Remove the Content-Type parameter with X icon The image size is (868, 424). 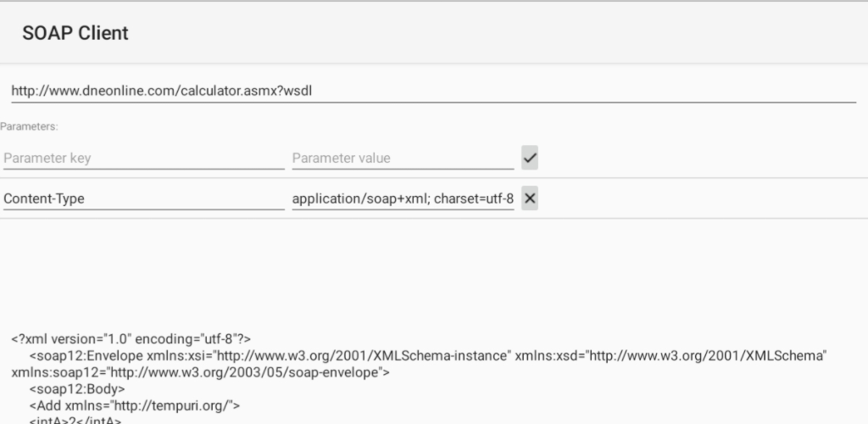coord(530,198)
